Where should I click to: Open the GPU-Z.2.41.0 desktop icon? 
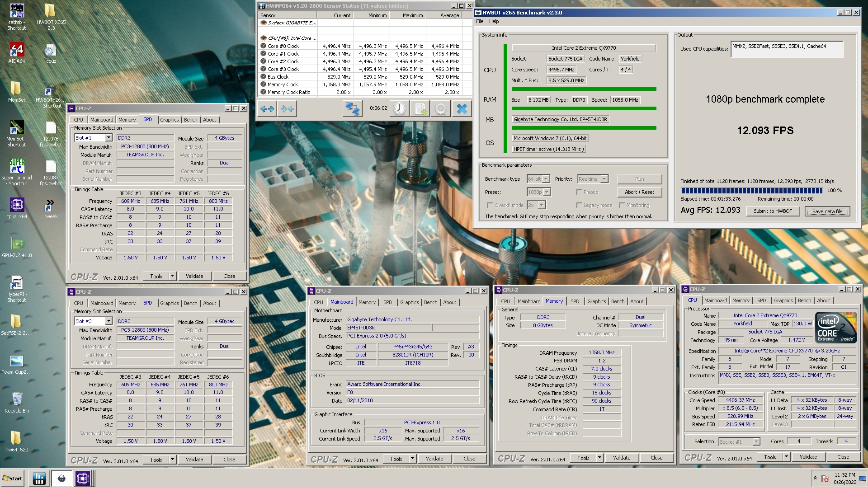click(x=17, y=247)
